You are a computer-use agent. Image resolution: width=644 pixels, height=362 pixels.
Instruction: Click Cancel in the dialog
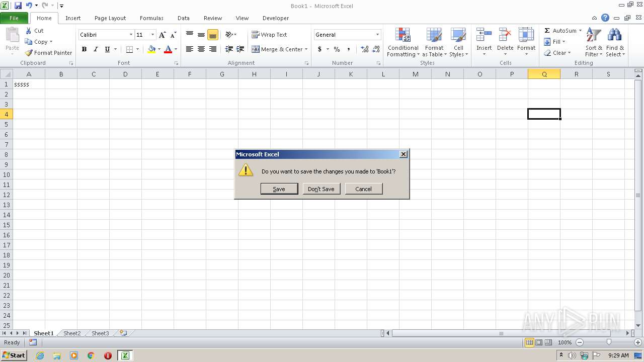(364, 189)
